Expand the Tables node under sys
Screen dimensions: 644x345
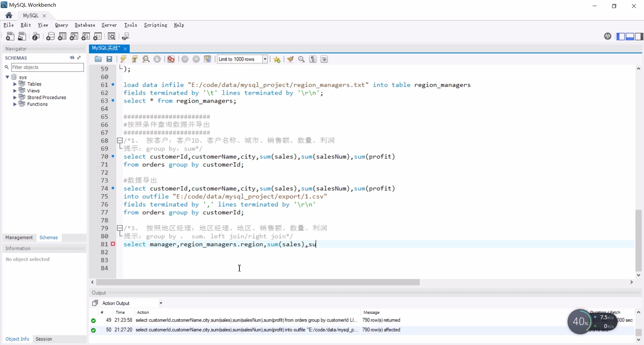pos(15,84)
